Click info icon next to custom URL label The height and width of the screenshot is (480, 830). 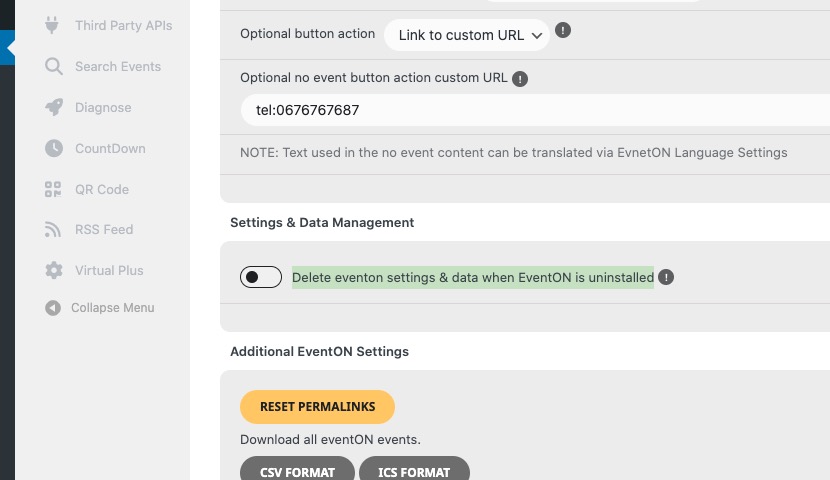(x=520, y=79)
